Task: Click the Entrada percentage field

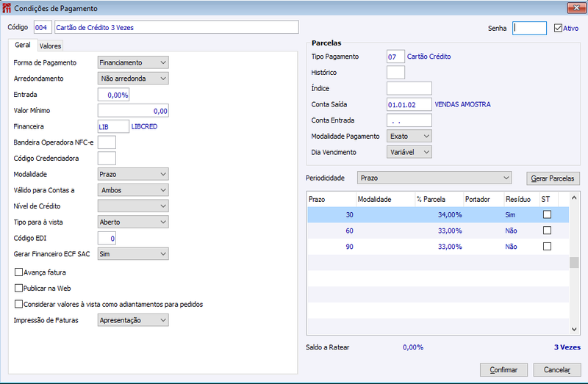Action: coord(114,95)
